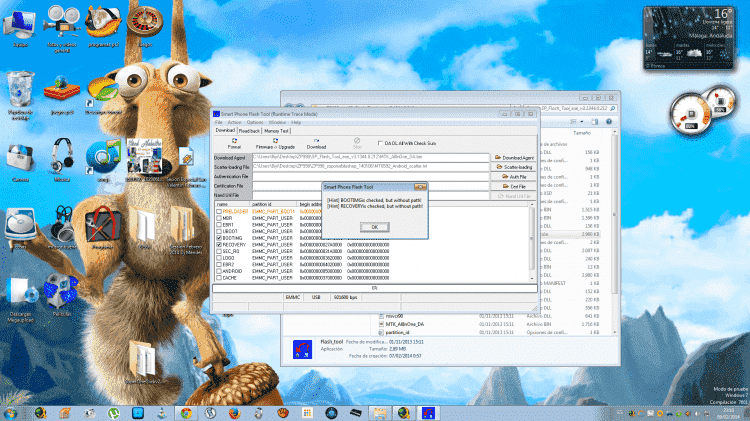Click the file explorer taskbar icon
The height and width of the screenshot is (421, 750).
tap(380, 413)
